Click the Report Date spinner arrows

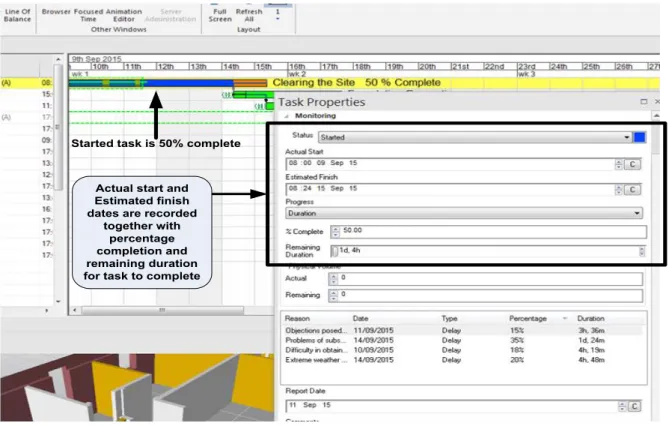(622, 406)
